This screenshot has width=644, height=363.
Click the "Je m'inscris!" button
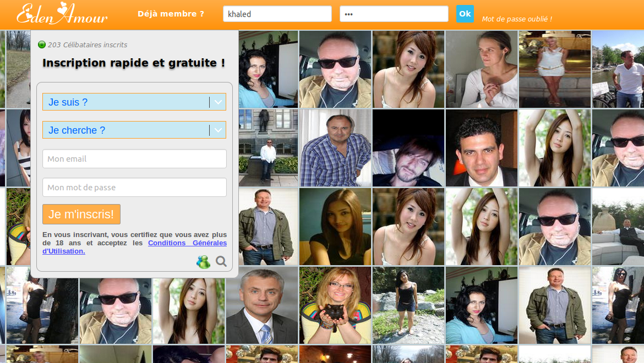tap(81, 214)
